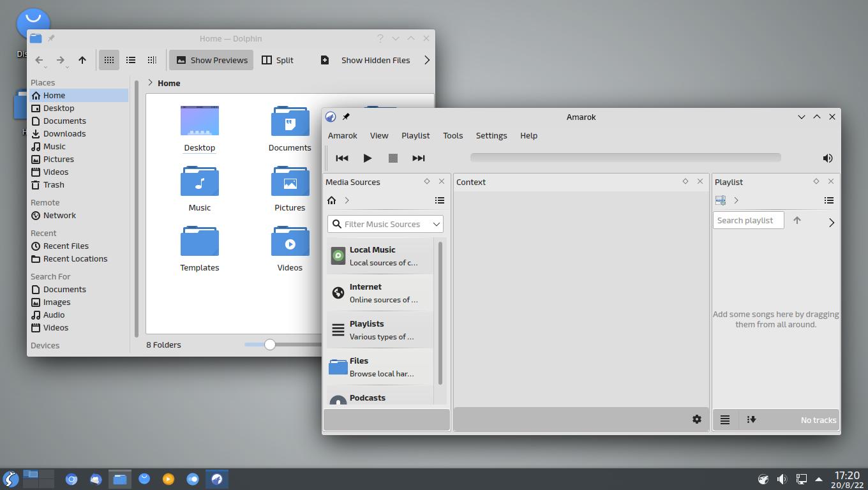Image resolution: width=868 pixels, height=490 pixels.
Task: Open Network in Dolphin sidebar
Action: pos(79,215)
